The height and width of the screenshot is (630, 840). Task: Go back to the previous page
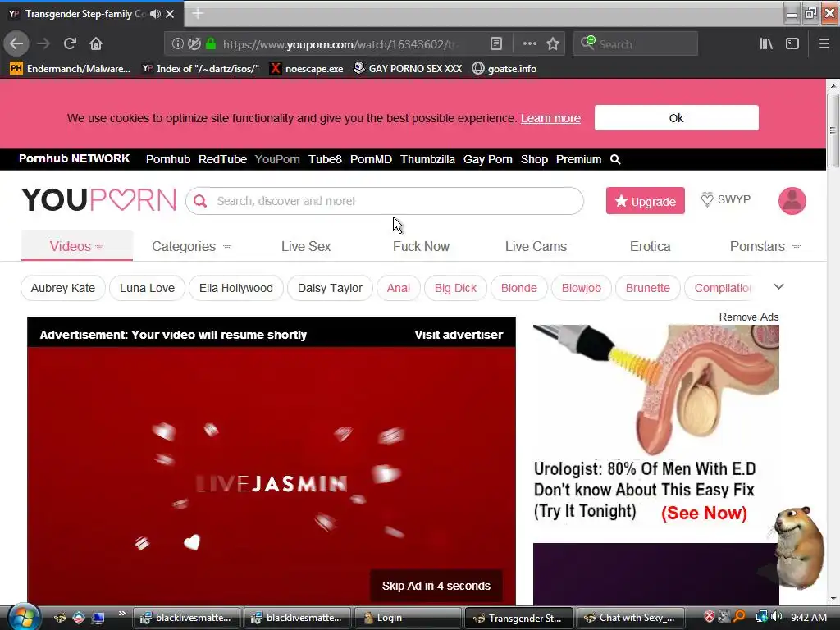16,43
